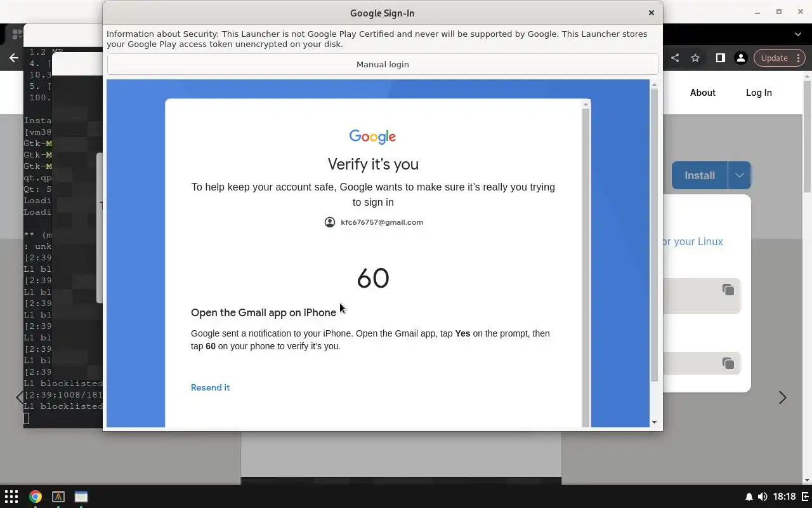Expand the Install dropdown arrow
The image size is (812, 508).
[x=740, y=175]
